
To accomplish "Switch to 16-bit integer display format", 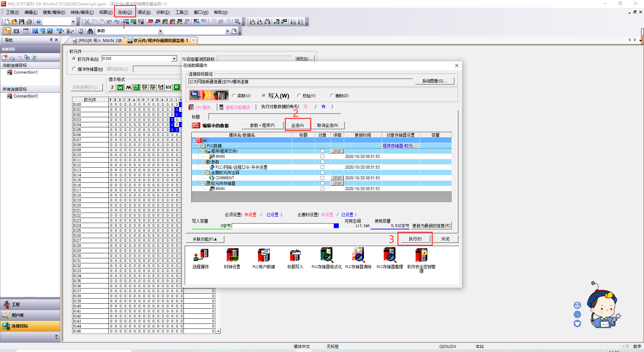I will click(136, 87).
